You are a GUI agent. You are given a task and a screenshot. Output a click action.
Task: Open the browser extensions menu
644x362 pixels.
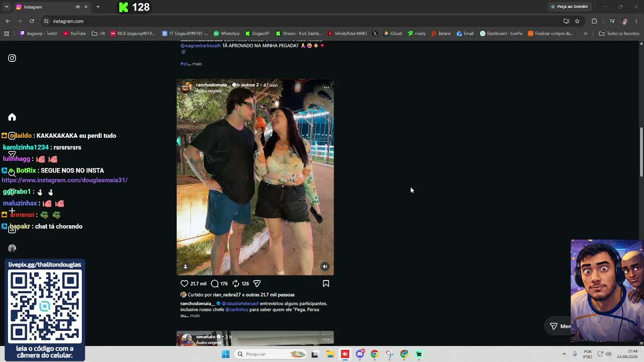coord(594,21)
